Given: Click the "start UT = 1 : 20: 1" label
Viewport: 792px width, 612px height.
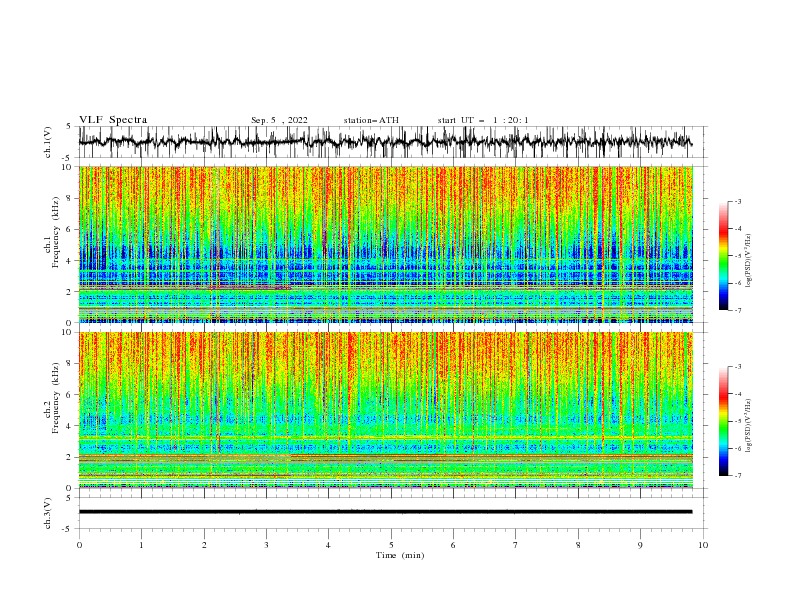Looking at the screenshot, I should click(483, 120).
